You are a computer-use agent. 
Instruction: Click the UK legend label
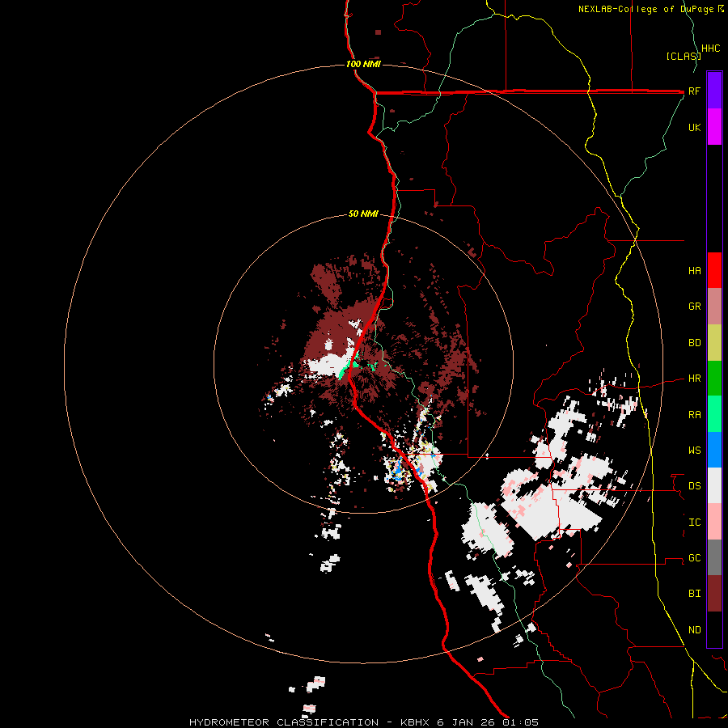click(694, 127)
